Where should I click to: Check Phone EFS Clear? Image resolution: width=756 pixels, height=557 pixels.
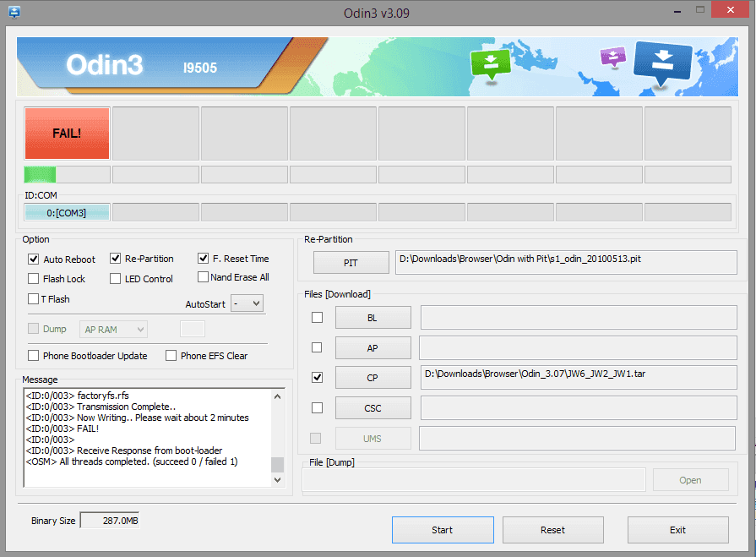click(x=171, y=356)
